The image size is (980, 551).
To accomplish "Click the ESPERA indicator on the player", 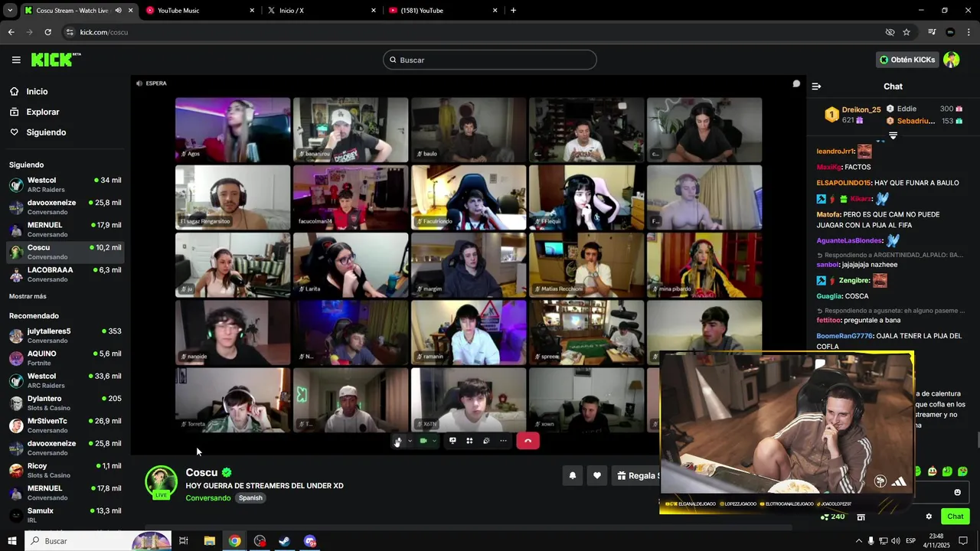I will point(152,83).
